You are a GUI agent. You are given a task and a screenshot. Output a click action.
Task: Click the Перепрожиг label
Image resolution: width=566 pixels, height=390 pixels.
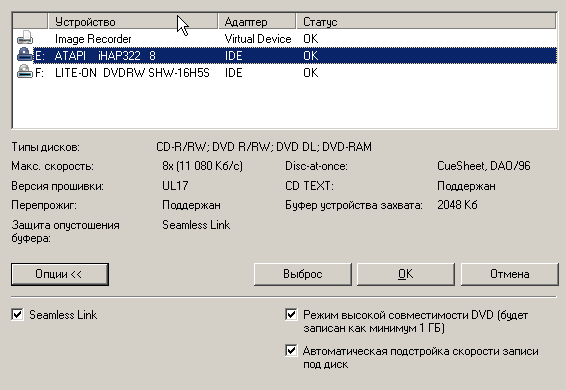[44, 205]
